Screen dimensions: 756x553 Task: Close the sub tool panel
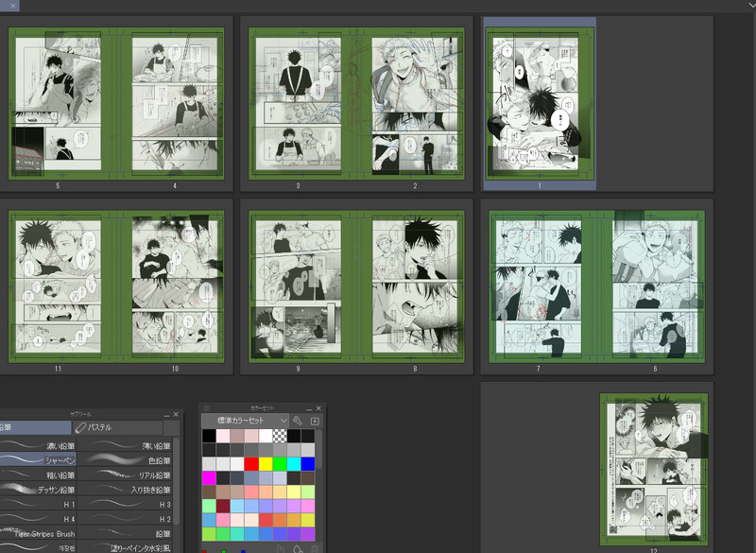click(176, 415)
